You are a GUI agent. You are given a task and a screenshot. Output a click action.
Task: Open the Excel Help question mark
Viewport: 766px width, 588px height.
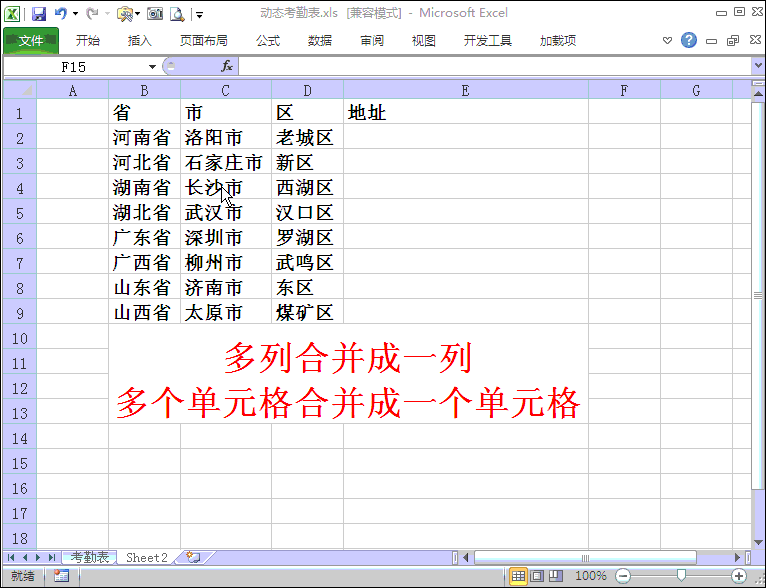click(689, 40)
